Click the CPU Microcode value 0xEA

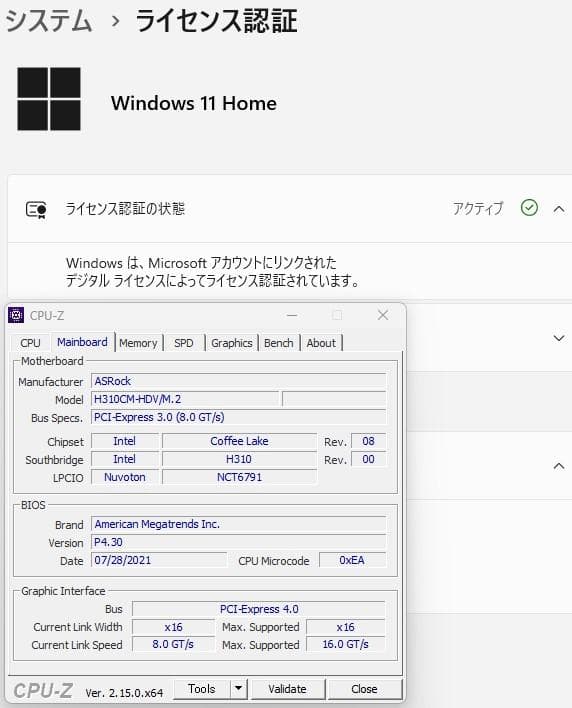point(352,560)
